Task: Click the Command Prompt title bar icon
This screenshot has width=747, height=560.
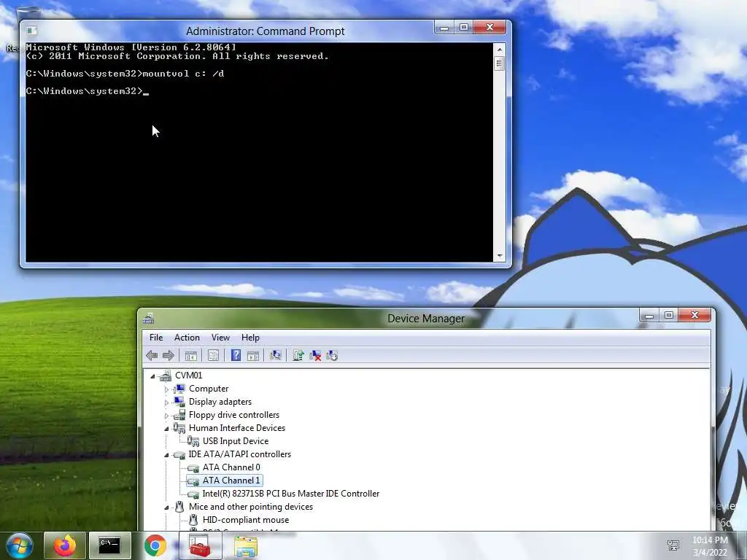Action: (32, 31)
